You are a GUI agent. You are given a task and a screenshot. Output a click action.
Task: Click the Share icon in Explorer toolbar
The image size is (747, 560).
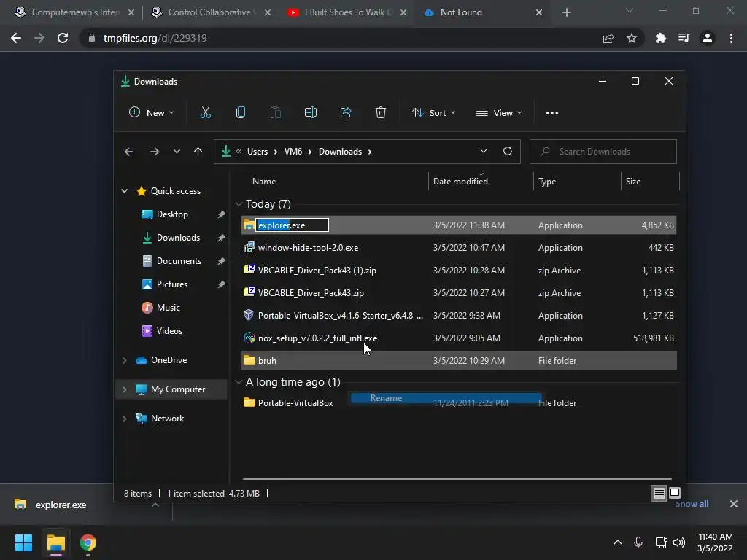346,113
